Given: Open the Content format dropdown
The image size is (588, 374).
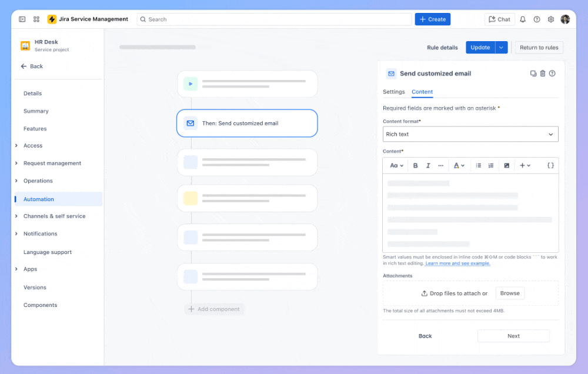Looking at the screenshot, I should [470, 134].
